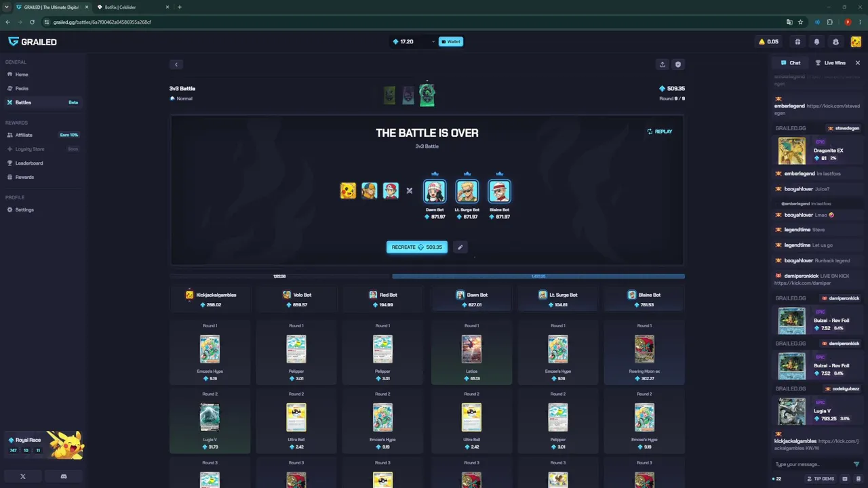
Task: Click the 0.05 gold coin balance
Action: coord(769,42)
